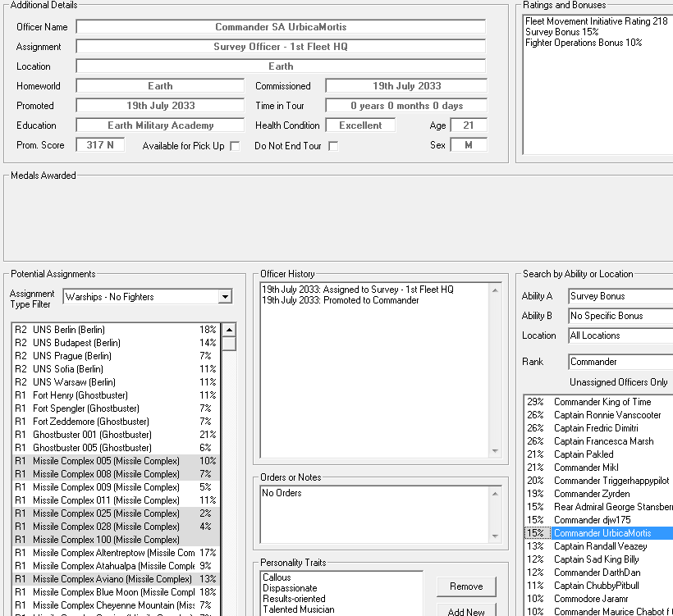Image resolution: width=673 pixels, height=616 pixels.
Task: Click the Commissioned date field
Action: click(406, 86)
